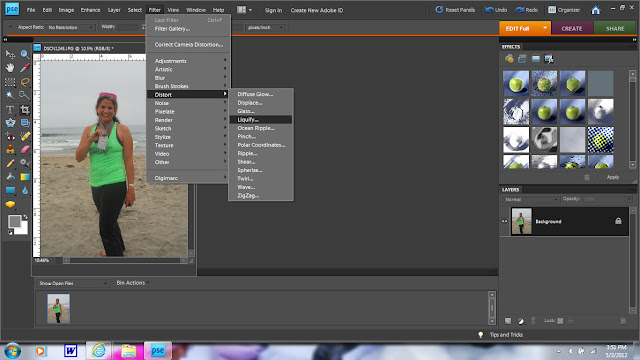This screenshot has height=360, width=640.
Task: Click the Redo button
Action: pos(527,10)
